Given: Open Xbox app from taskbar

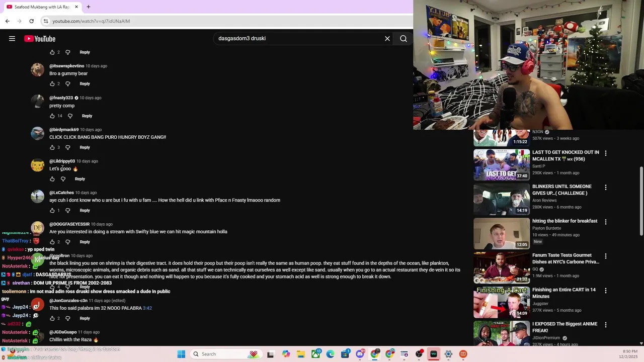Looking at the screenshot, I should click(315, 354).
